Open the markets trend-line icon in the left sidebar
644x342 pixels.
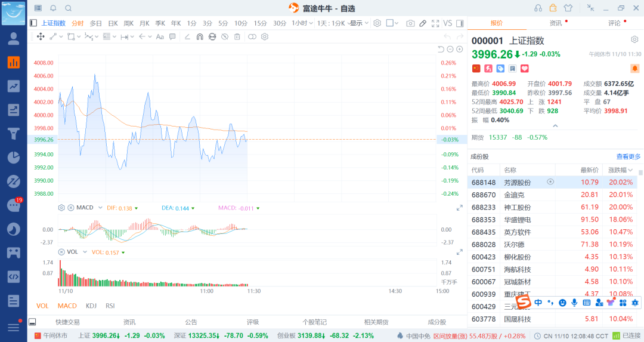point(14,86)
